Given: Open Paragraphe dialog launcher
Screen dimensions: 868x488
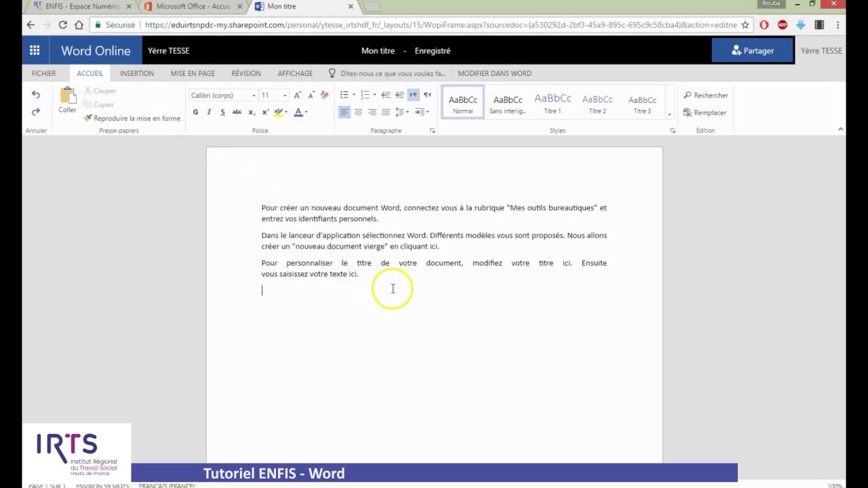Looking at the screenshot, I should click(x=432, y=130).
